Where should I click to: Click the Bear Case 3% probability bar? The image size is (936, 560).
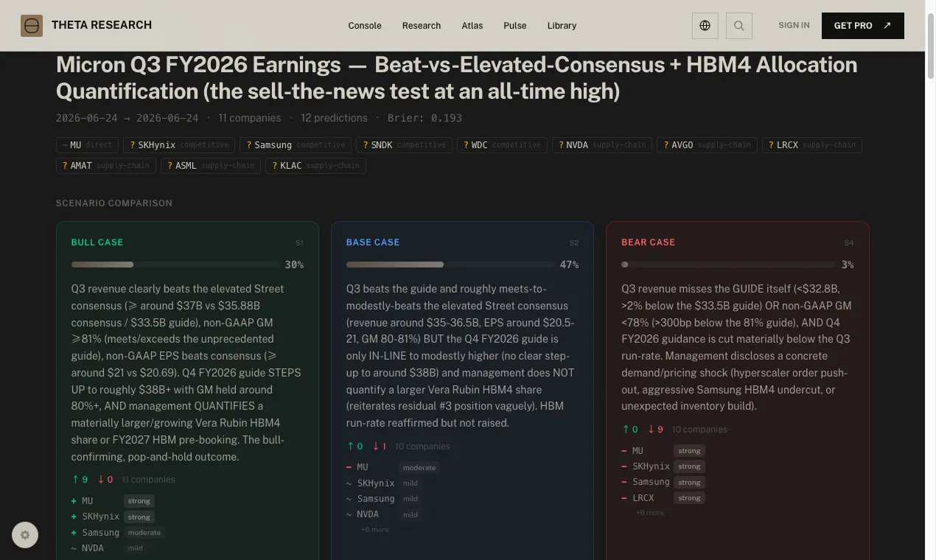pyautogui.click(x=728, y=265)
